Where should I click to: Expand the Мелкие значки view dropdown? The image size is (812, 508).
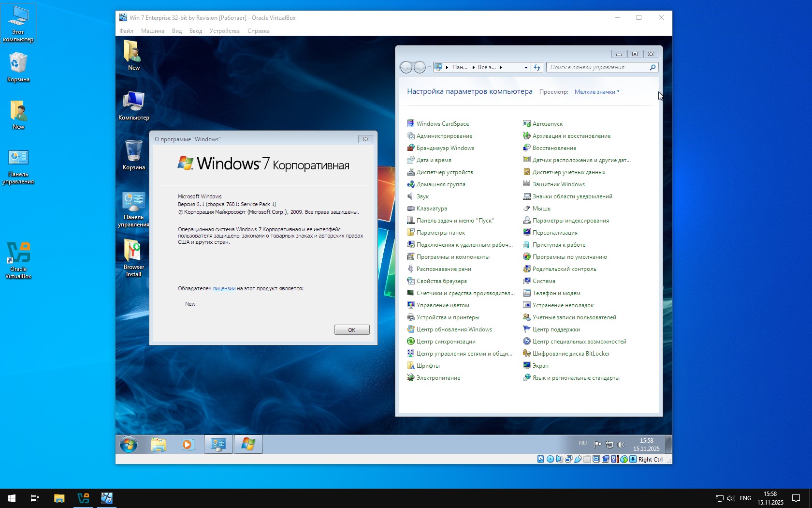[596, 92]
